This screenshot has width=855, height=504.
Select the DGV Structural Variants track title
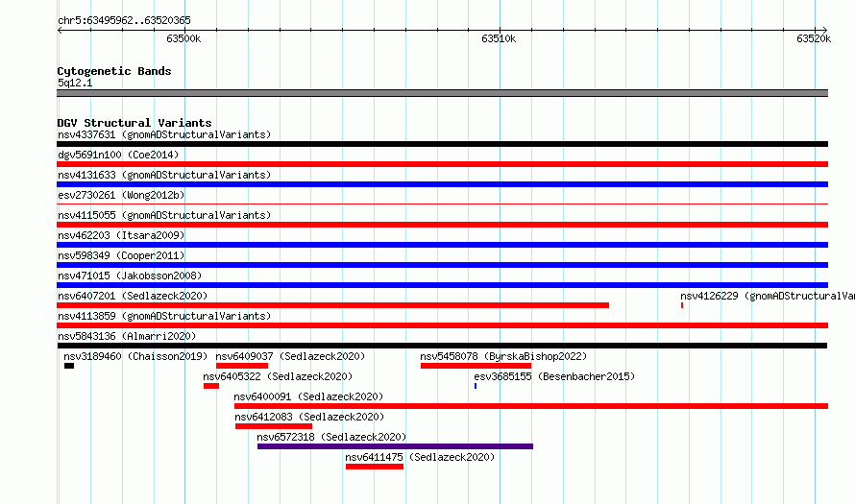[x=134, y=123]
